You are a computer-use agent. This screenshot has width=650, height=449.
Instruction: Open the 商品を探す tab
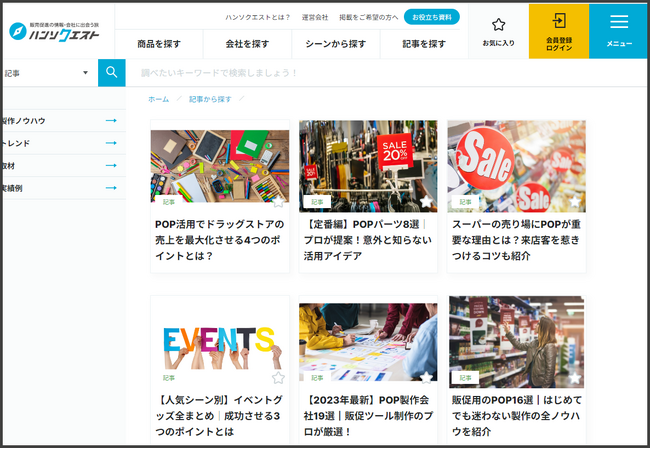pos(159,44)
